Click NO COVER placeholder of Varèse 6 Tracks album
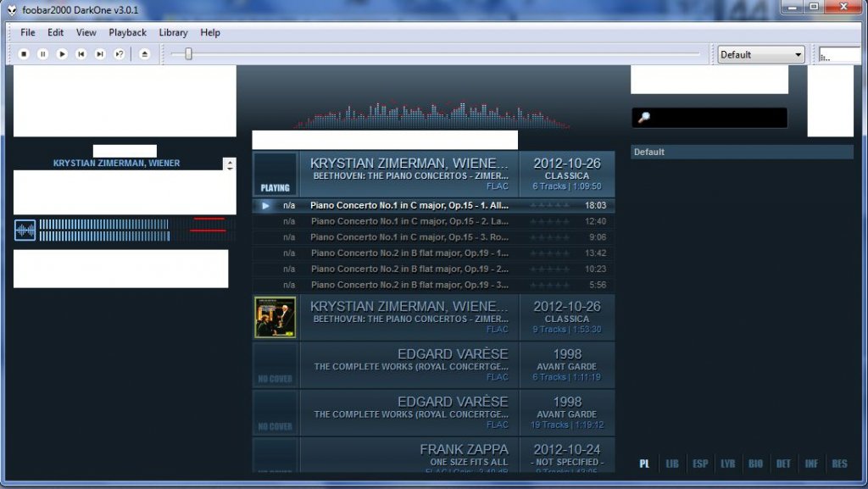 [x=275, y=365]
